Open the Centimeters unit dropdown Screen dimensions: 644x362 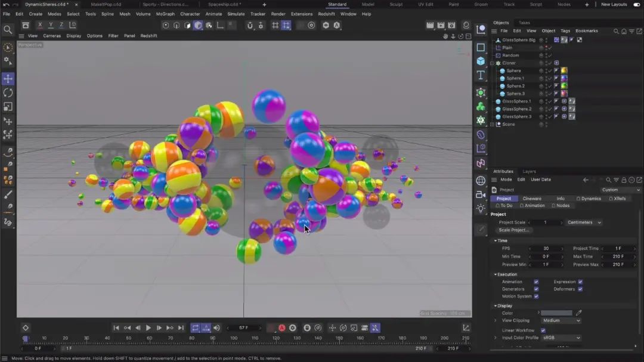click(x=584, y=222)
